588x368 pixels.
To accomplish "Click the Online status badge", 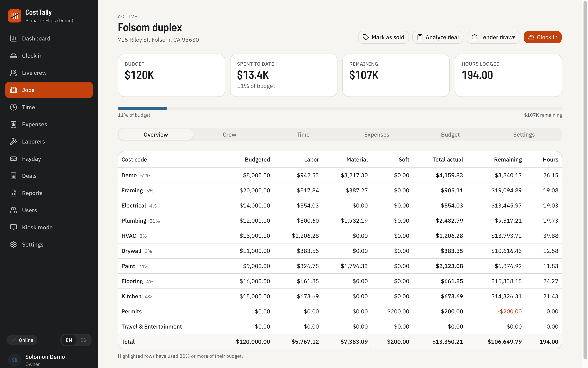I will pos(22,340).
